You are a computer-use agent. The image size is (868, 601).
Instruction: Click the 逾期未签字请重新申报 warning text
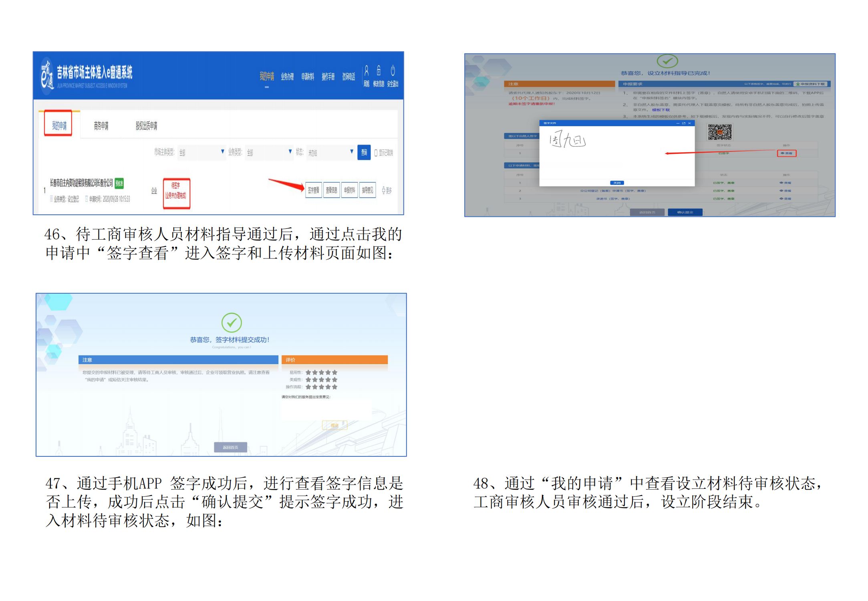[x=532, y=104]
